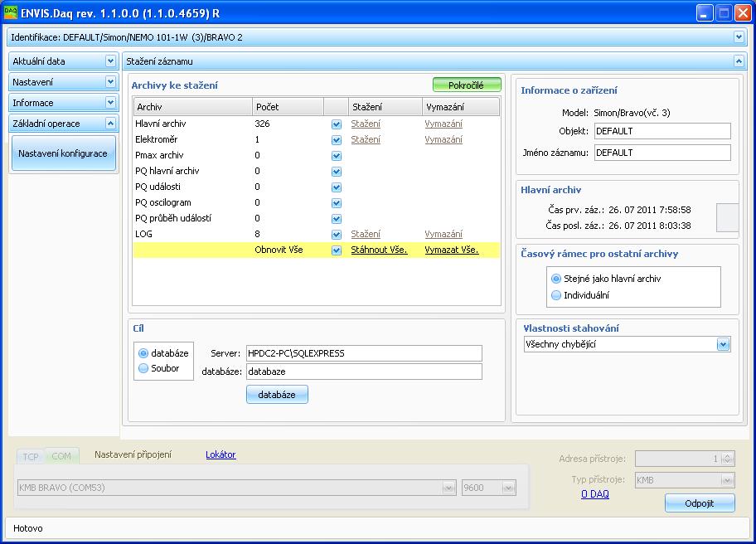Minimize the ENVIS.Daq window
Screen dimensions: 756x544
705,13
